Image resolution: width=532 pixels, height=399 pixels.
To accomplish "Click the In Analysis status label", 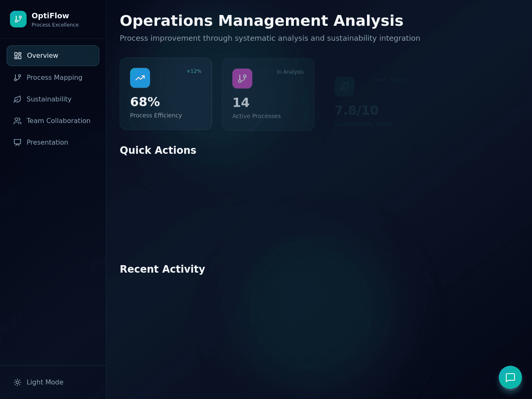I will 290,72.
